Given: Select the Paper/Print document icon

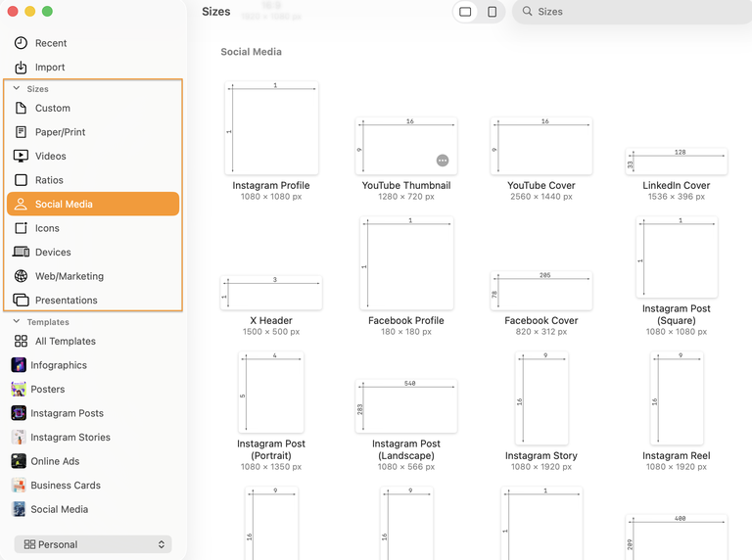Looking at the screenshot, I should click(x=21, y=132).
